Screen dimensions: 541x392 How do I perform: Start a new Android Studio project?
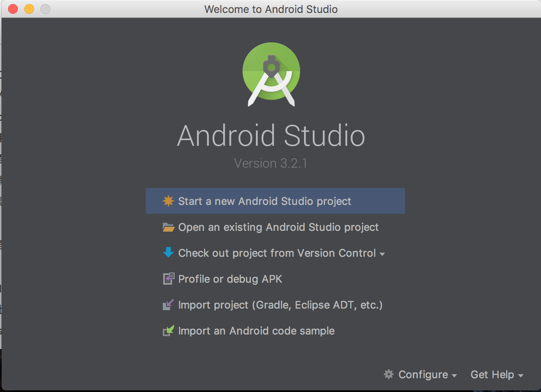point(275,201)
